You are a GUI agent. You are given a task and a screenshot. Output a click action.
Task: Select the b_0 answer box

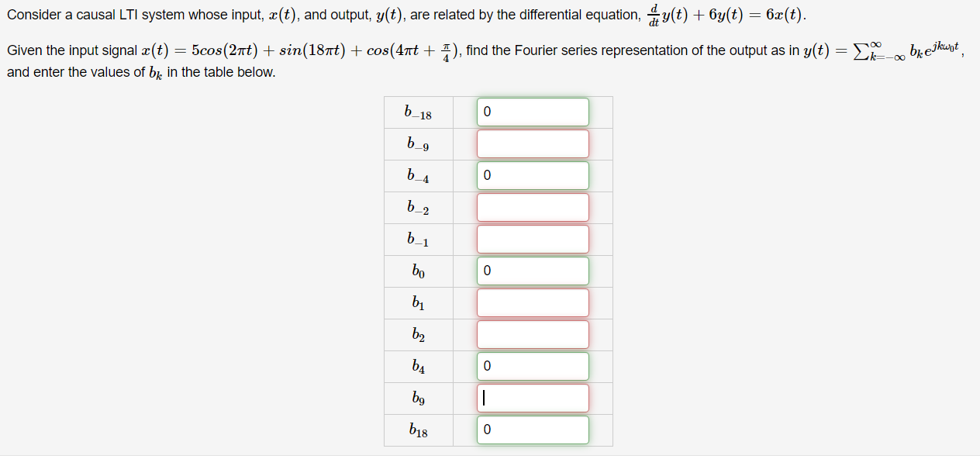(x=533, y=271)
